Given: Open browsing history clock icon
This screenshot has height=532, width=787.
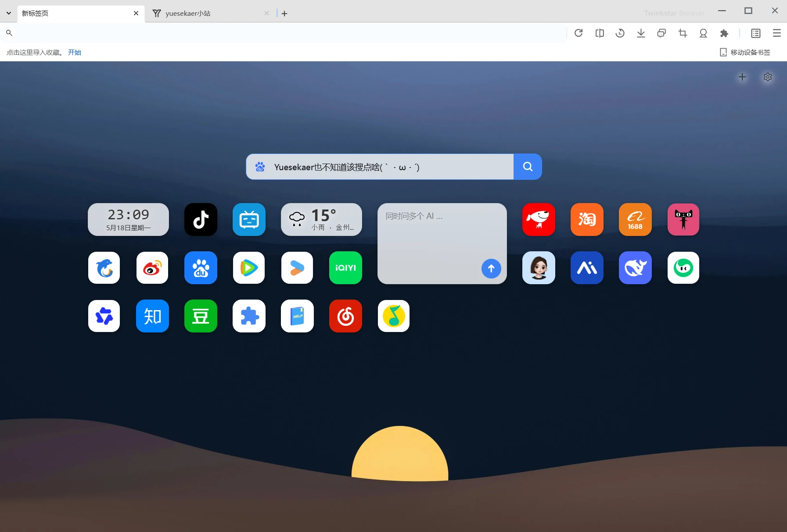Looking at the screenshot, I should click(x=620, y=33).
